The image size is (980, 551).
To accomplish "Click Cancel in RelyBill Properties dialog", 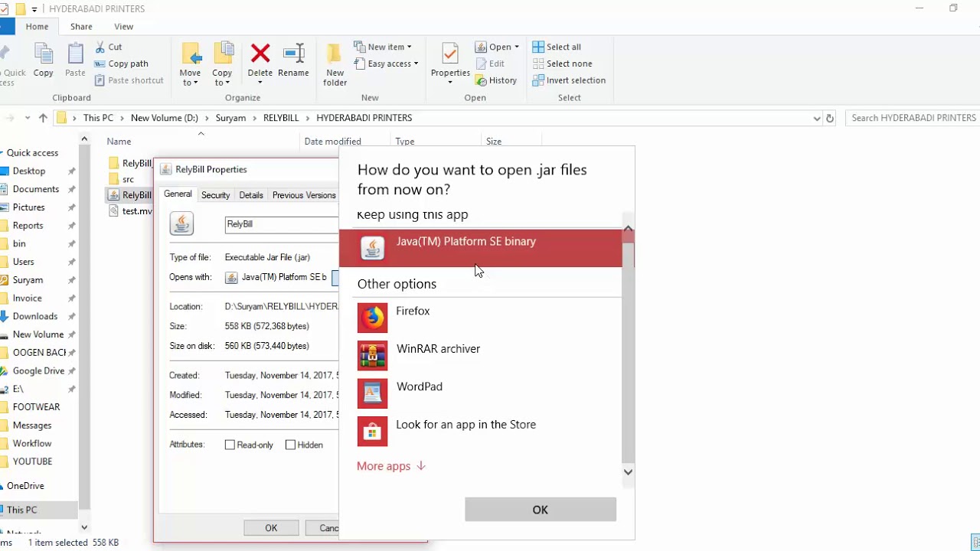I will 322,528.
